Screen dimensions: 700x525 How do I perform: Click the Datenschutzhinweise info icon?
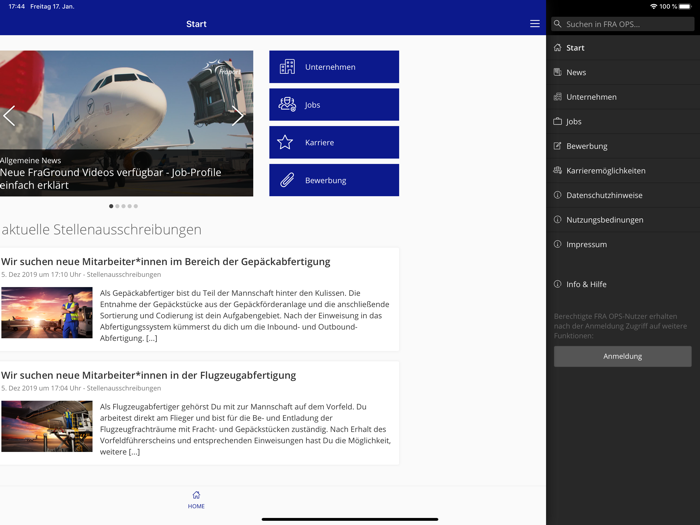557,195
